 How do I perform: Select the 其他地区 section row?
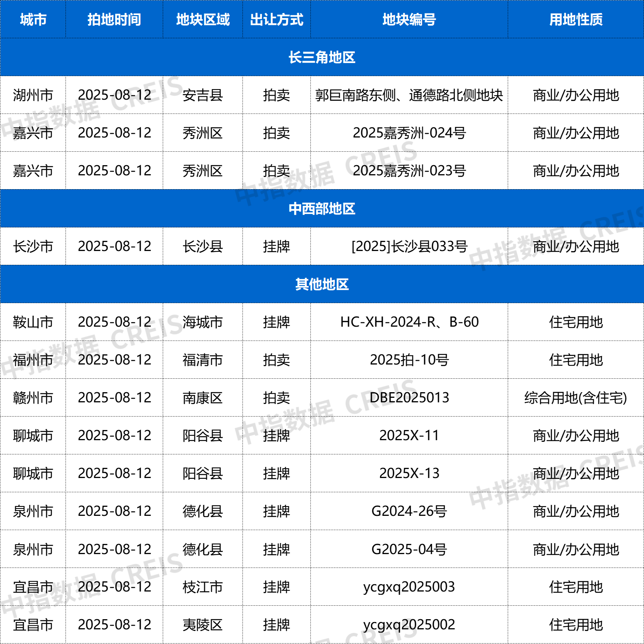point(322,284)
